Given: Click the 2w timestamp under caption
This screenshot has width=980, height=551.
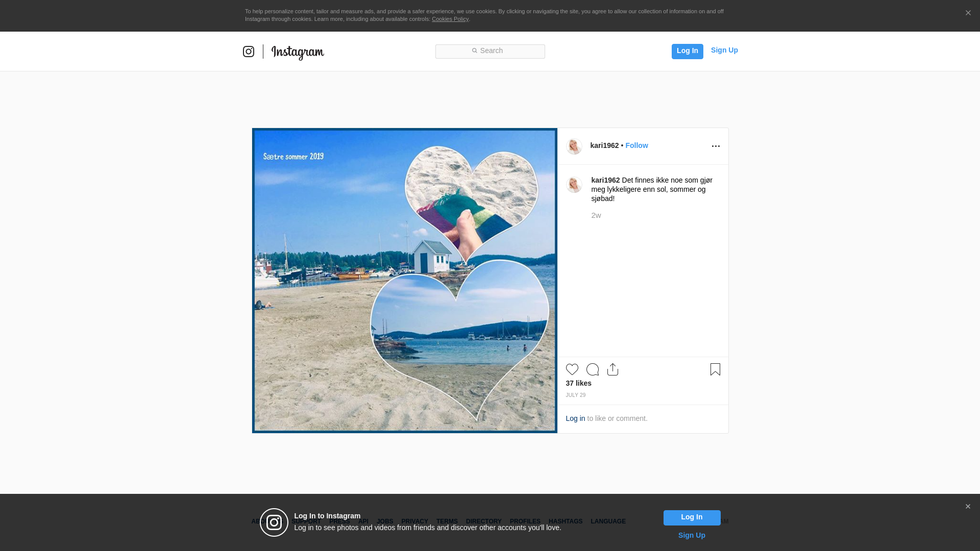Looking at the screenshot, I should [596, 215].
